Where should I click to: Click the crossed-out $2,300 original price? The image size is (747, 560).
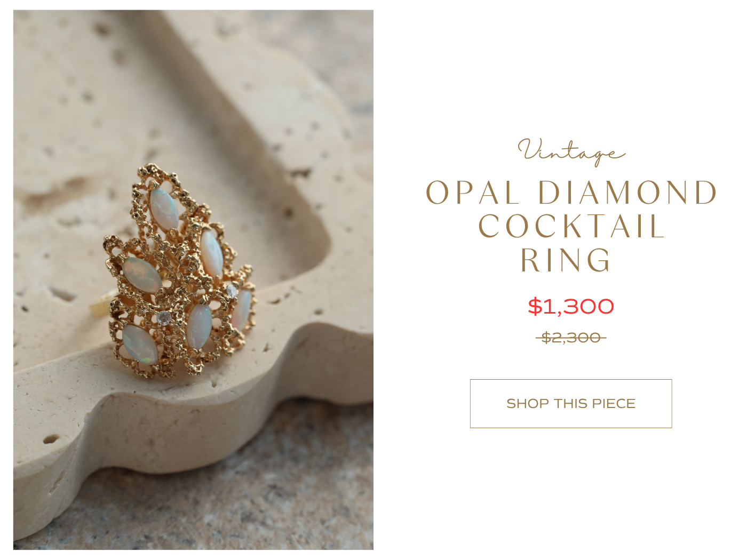pos(571,338)
